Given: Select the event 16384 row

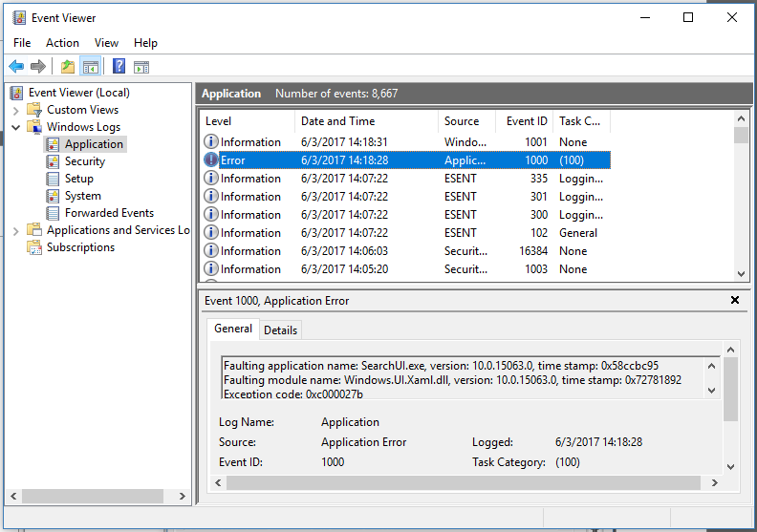Looking at the screenshot, I should pos(405,251).
